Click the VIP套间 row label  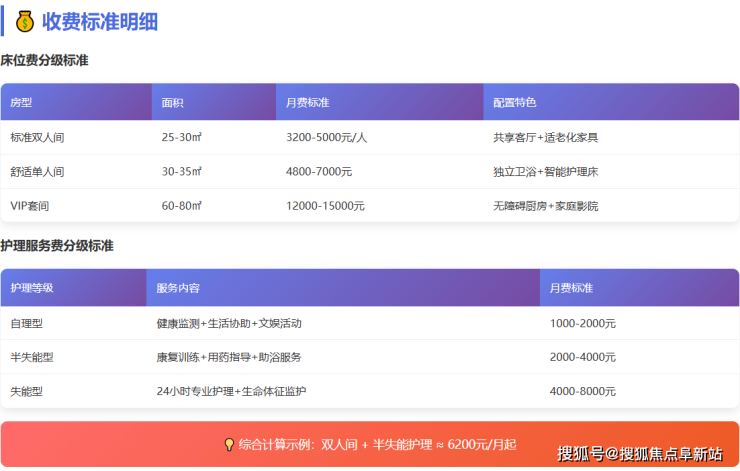pyautogui.click(x=30, y=206)
